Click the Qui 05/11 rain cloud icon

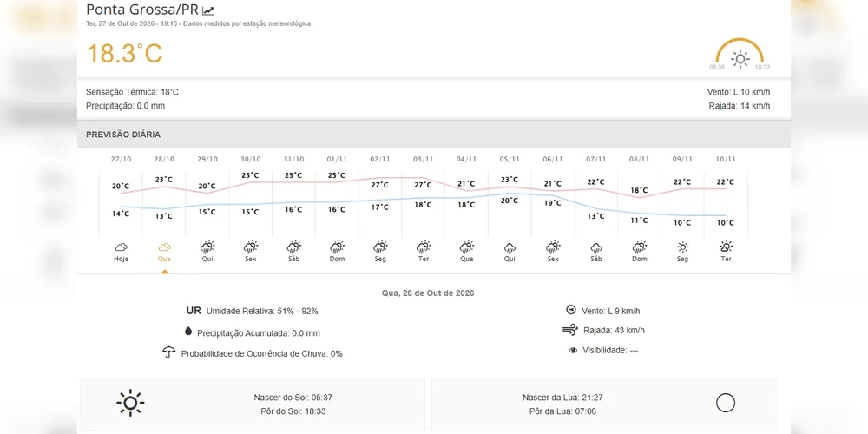coord(510,247)
